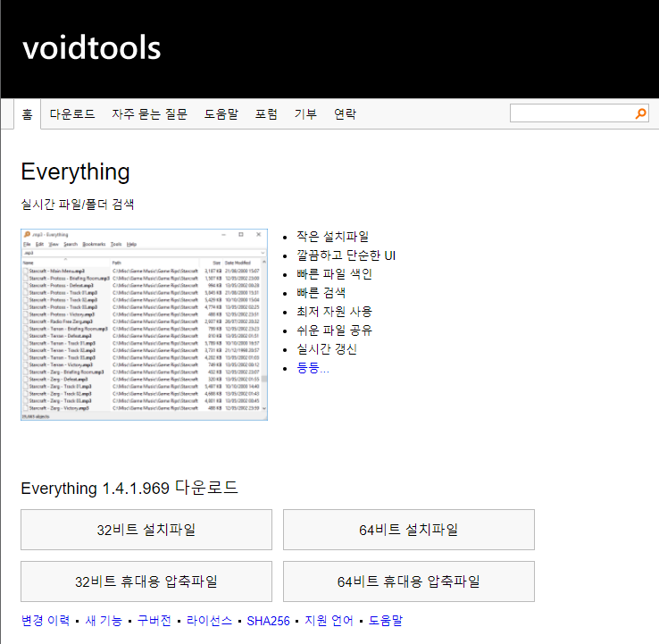659x644 pixels.
Task: Visit the 포럼 navigation link
Action: coord(266,114)
